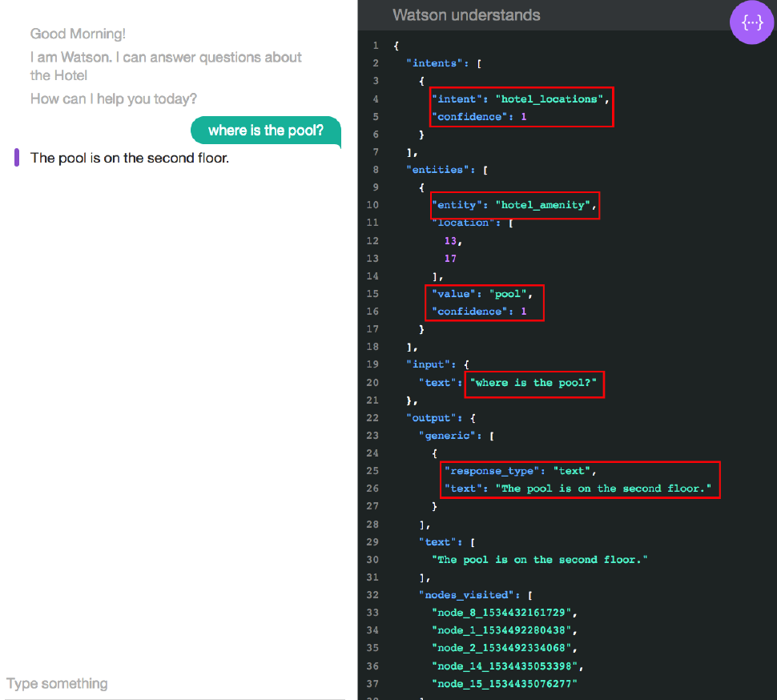Click "confidence": 1 on line 16

pos(479,312)
